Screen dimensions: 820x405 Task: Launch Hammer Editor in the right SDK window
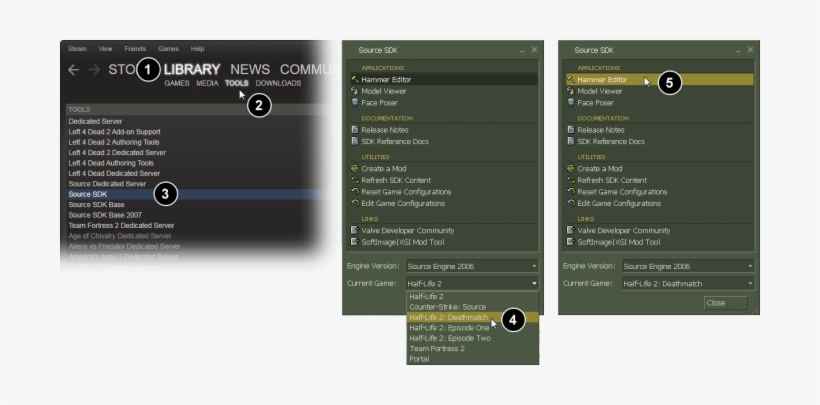tap(660, 80)
